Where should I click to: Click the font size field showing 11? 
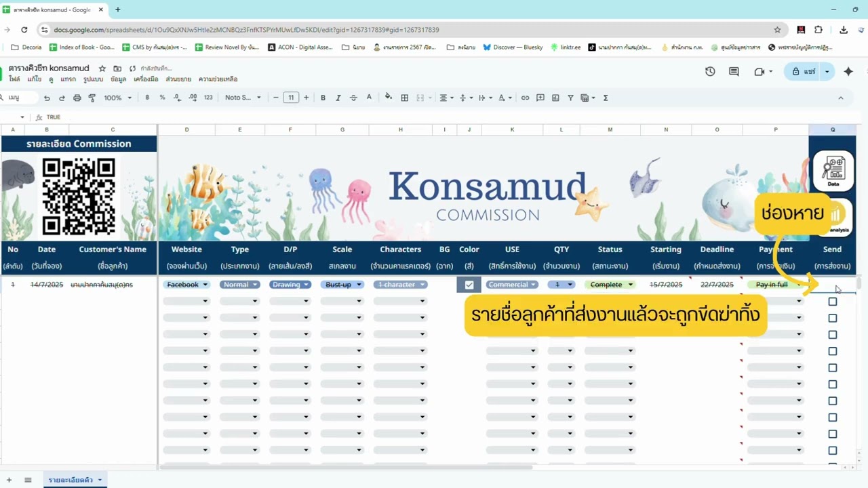pyautogui.click(x=291, y=98)
